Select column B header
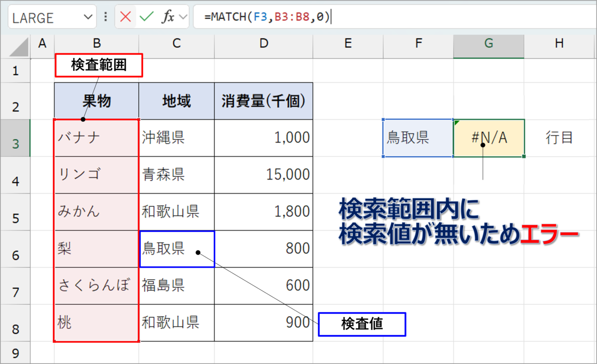 tap(97, 44)
